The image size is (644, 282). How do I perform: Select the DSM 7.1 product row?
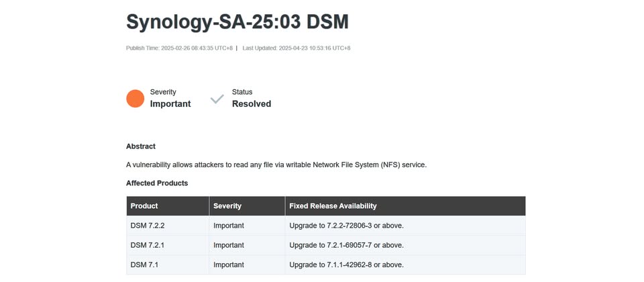coord(326,265)
